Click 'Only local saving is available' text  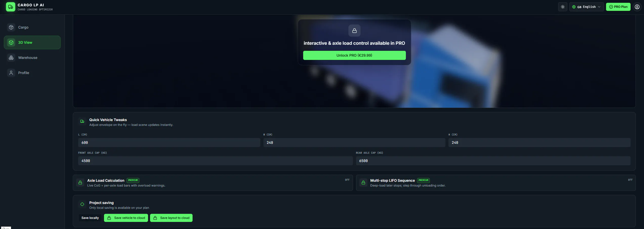click(119, 208)
